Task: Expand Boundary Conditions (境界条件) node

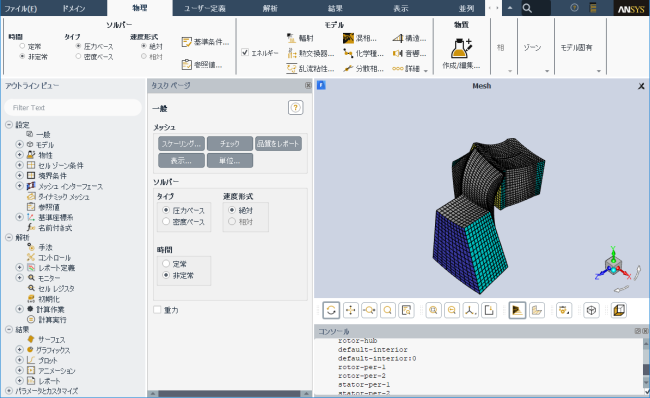Action: 19,175
